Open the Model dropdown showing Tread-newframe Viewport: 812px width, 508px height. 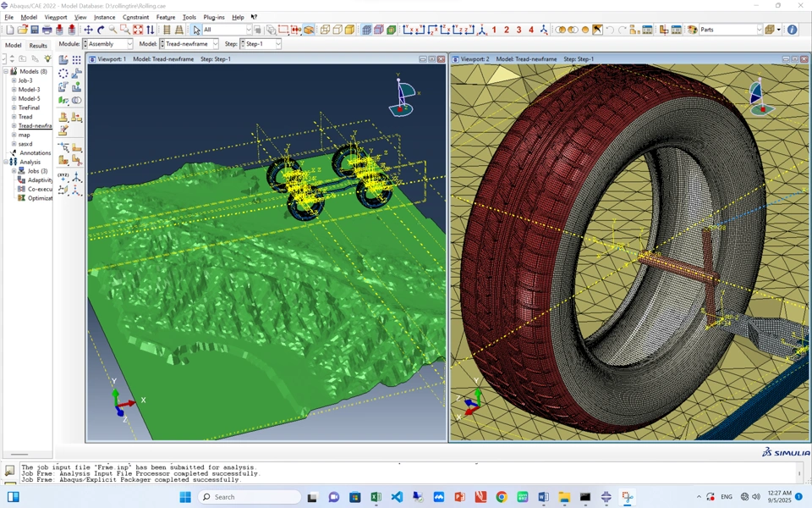pyautogui.click(x=189, y=44)
